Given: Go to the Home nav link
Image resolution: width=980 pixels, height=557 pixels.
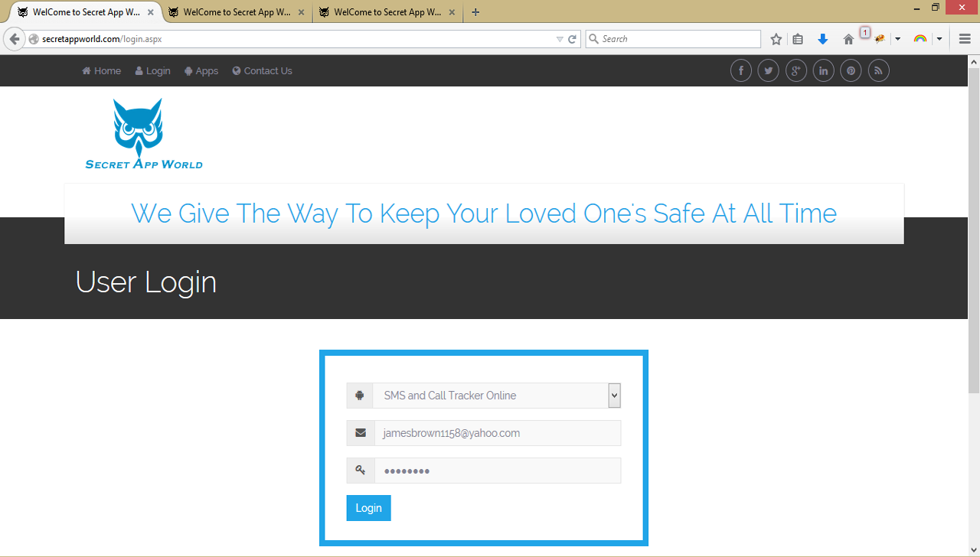Looking at the screenshot, I should click(101, 71).
